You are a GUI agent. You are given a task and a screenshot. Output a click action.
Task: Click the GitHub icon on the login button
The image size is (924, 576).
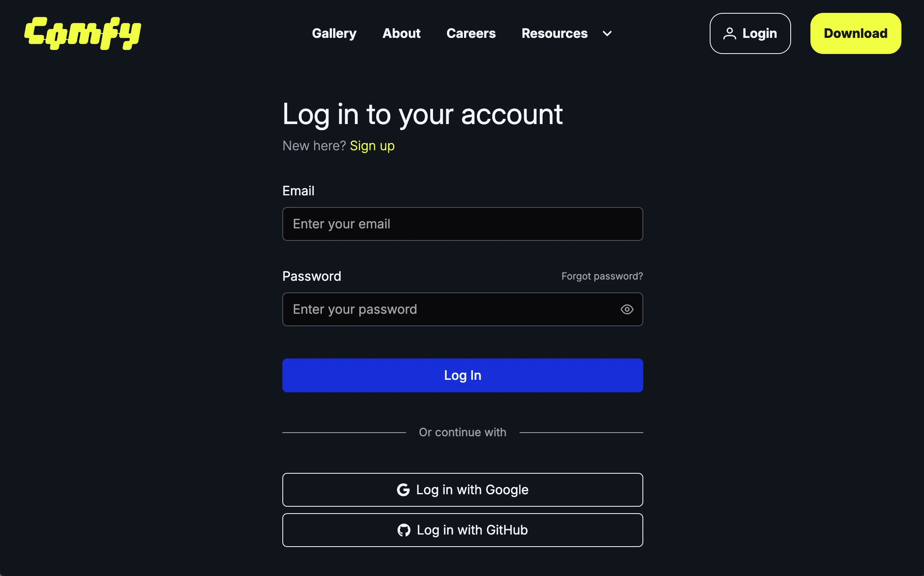click(x=404, y=530)
